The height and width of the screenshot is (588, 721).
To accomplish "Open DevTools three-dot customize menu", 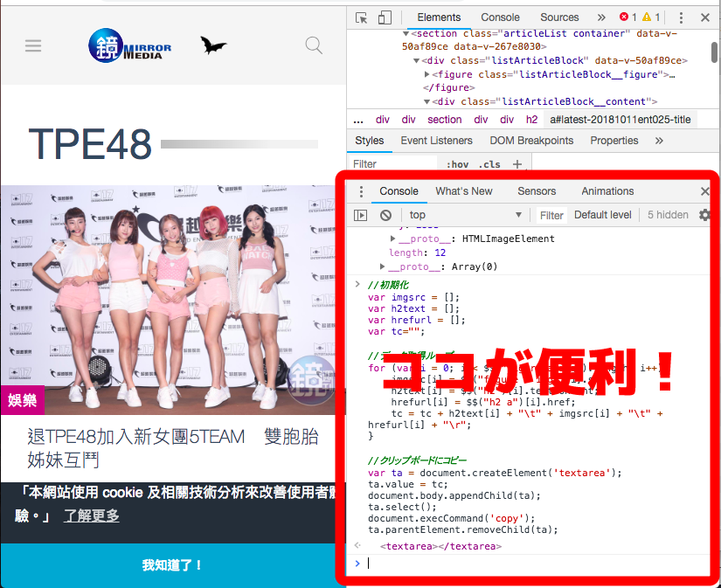I will (681, 17).
